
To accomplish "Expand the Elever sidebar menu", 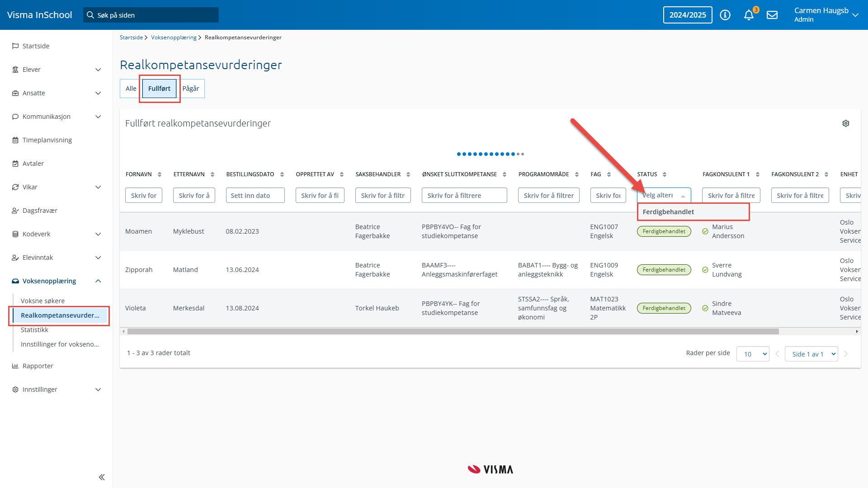I will 98,70.
